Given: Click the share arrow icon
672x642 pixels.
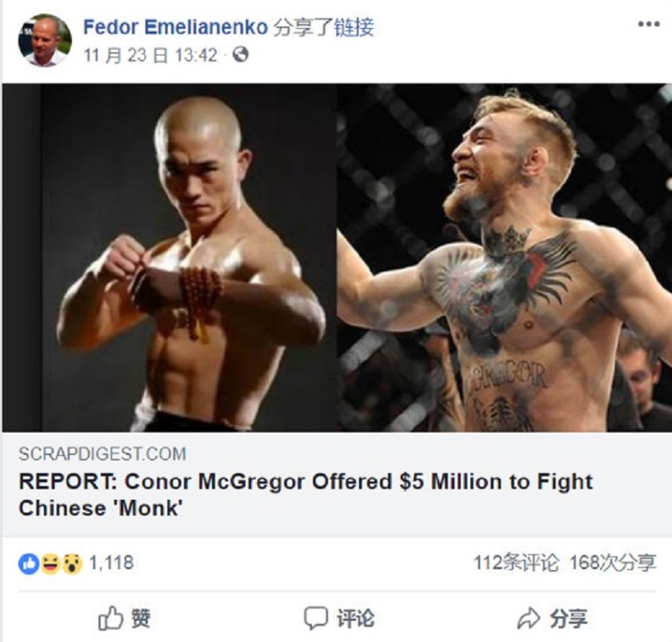Looking at the screenshot, I should pos(529,618).
